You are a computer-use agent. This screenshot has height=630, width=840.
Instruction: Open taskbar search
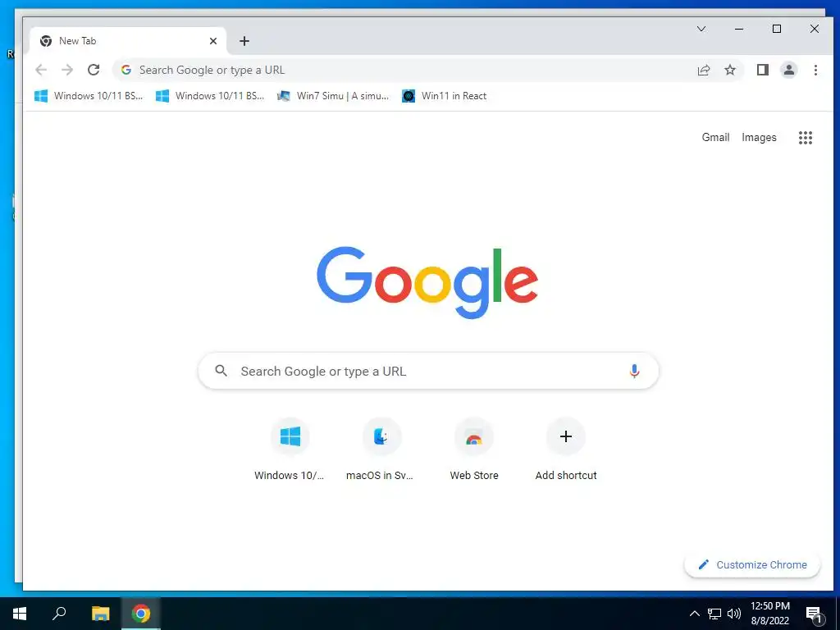pos(59,614)
